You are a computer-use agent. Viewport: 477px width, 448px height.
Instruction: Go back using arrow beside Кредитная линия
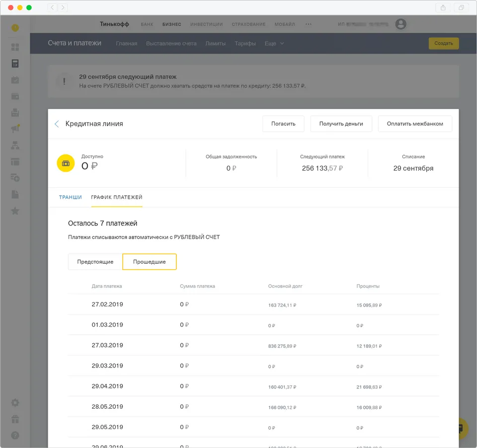click(57, 124)
